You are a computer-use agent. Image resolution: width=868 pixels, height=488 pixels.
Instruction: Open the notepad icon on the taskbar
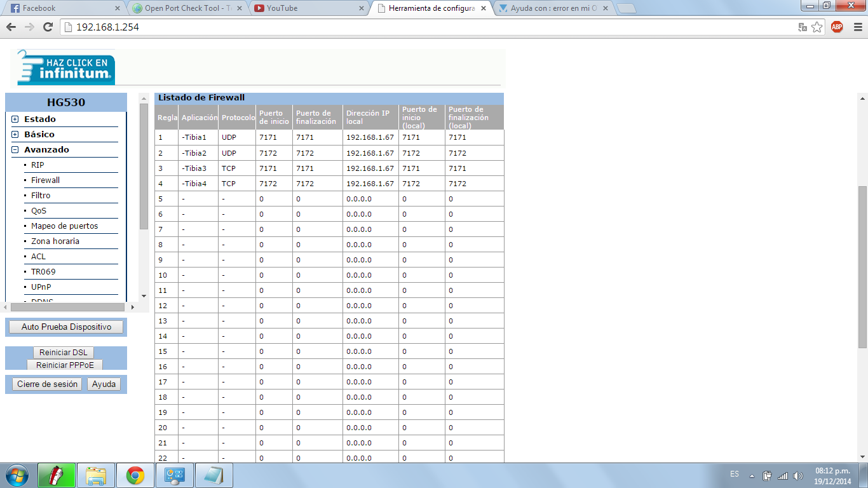pyautogui.click(x=214, y=475)
